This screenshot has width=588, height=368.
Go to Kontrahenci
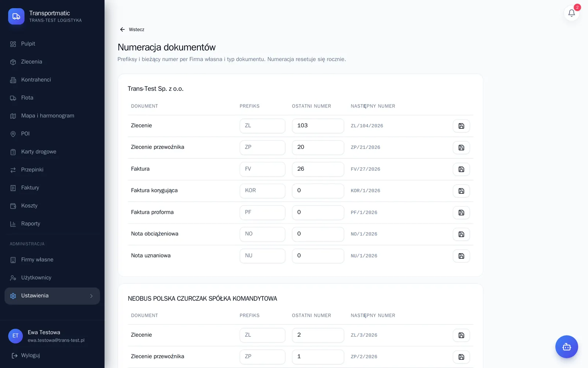click(52, 80)
